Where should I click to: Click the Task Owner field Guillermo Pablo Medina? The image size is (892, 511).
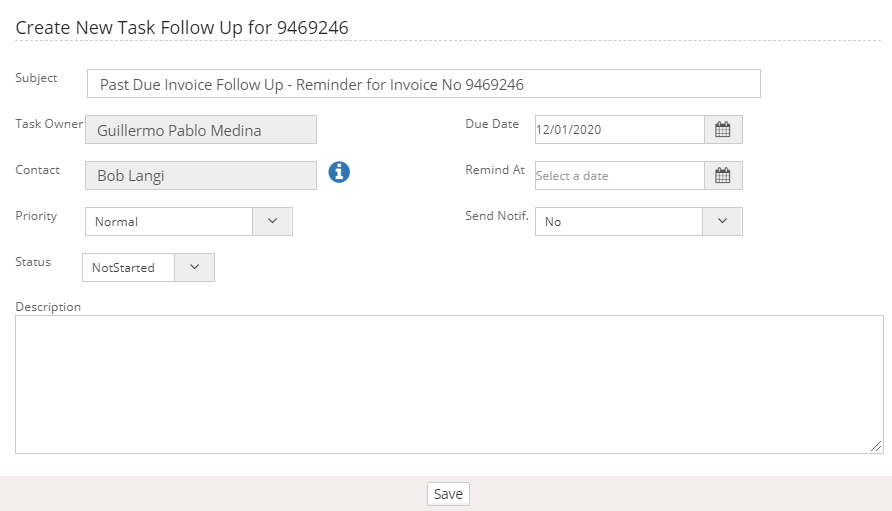tap(200, 130)
